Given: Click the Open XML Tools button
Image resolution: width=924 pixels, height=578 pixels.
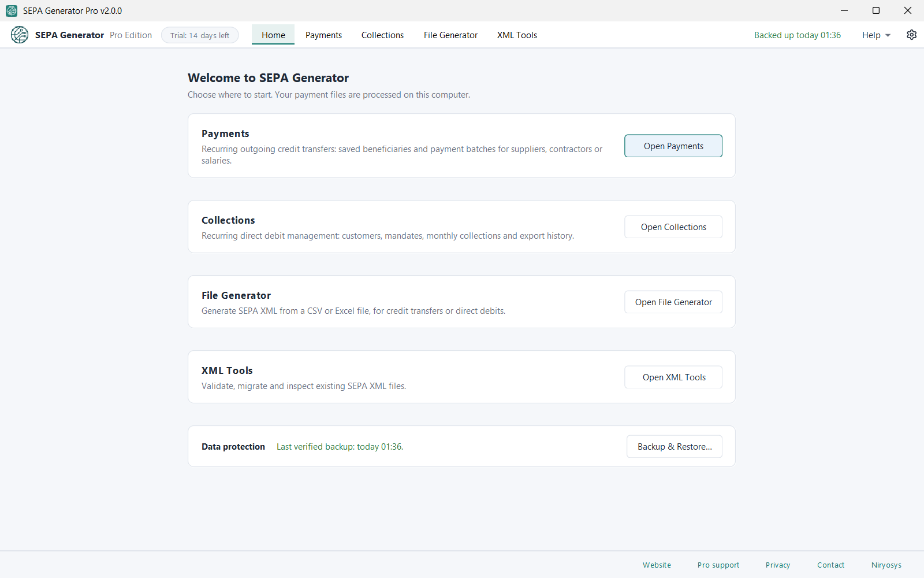Looking at the screenshot, I should click(x=673, y=377).
